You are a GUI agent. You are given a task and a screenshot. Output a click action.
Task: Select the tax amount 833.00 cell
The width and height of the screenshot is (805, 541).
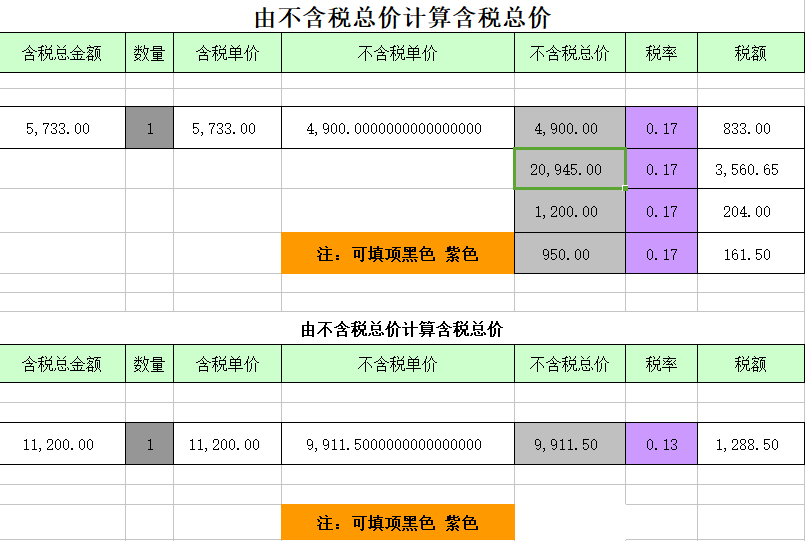pos(751,128)
